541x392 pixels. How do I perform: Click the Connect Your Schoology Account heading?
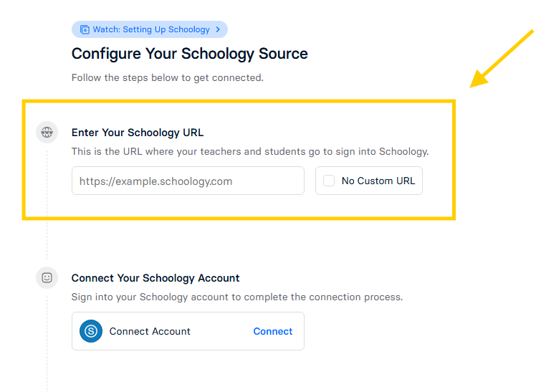(155, 278)
